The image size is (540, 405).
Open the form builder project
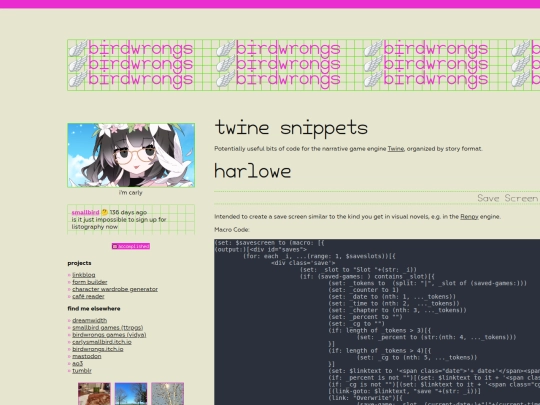90,282
